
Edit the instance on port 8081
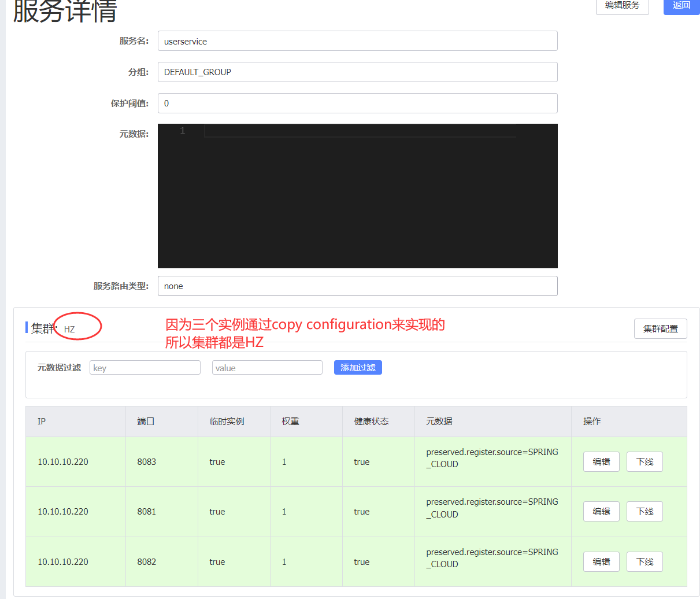(x=601, y=511)
